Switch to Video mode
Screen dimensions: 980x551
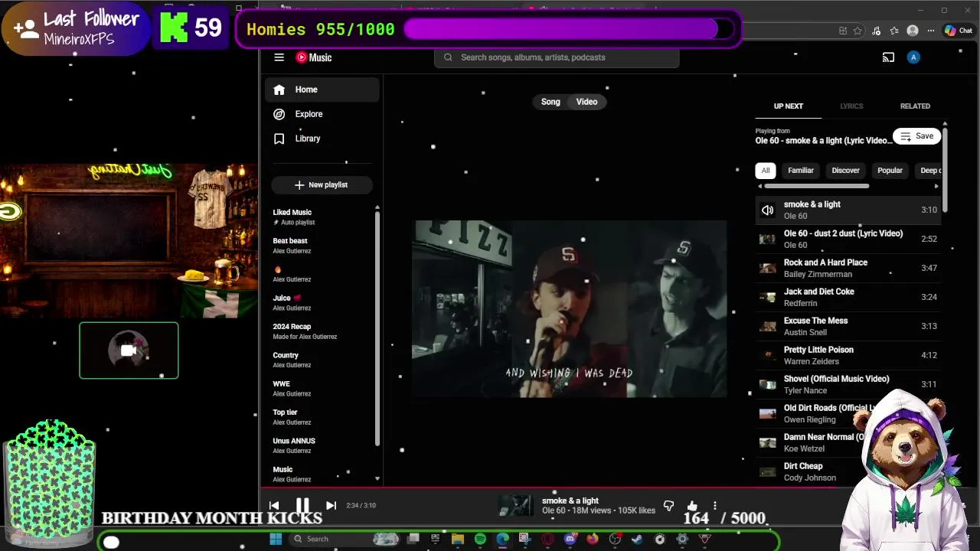click(586, 102)
